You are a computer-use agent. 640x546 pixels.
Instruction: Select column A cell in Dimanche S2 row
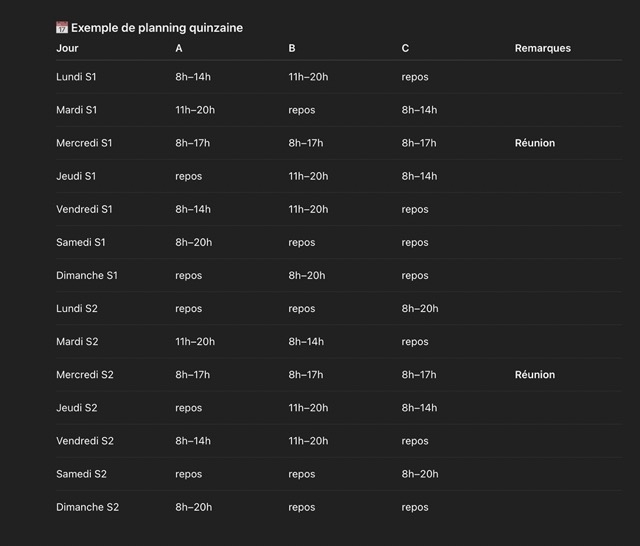pos(193,508)
